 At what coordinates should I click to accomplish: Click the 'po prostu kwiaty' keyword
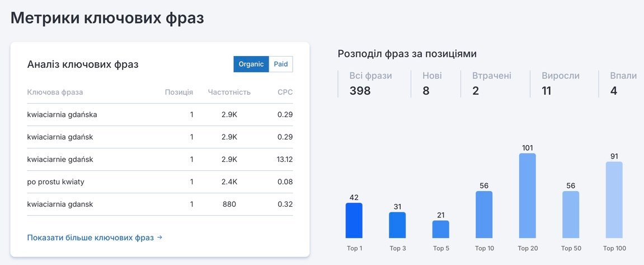pos(55,182)
